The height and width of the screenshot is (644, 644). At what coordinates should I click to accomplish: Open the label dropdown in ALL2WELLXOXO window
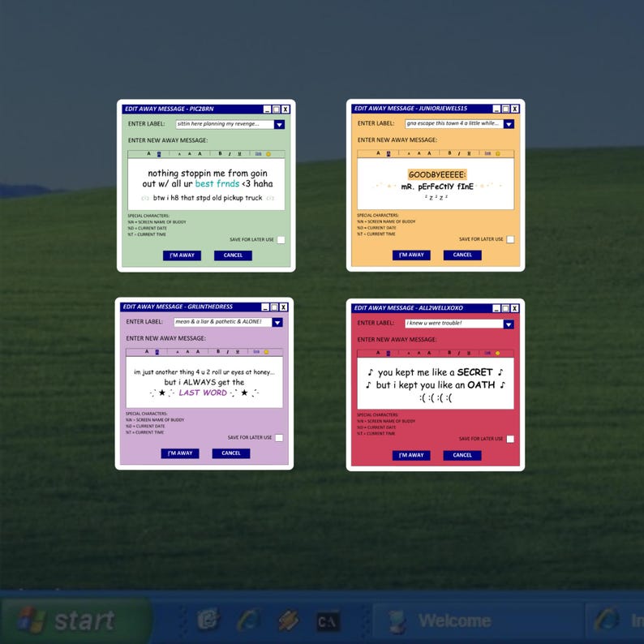tap(509, 324)
